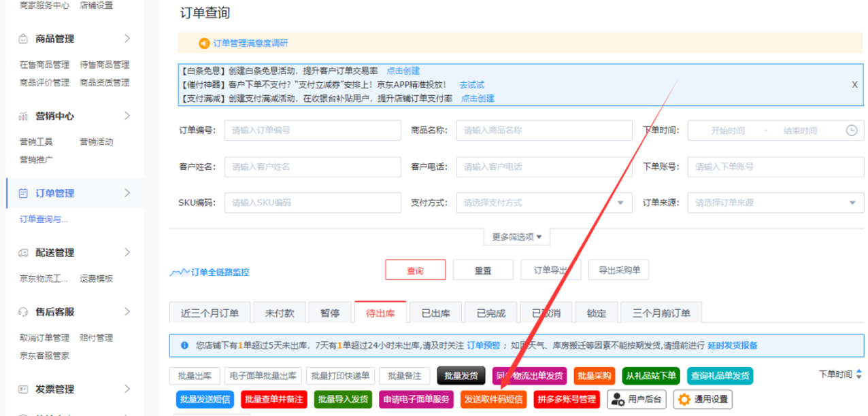868x416 pixels.
Task: Switch to 暂停 tab
Action: [x=330, y=313]
